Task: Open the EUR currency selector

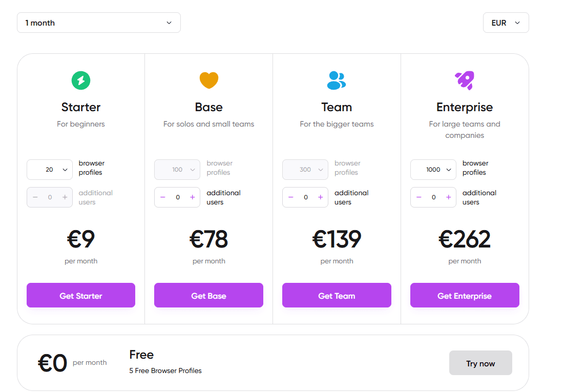Action: pyautogui.click(x=506, y=23)
